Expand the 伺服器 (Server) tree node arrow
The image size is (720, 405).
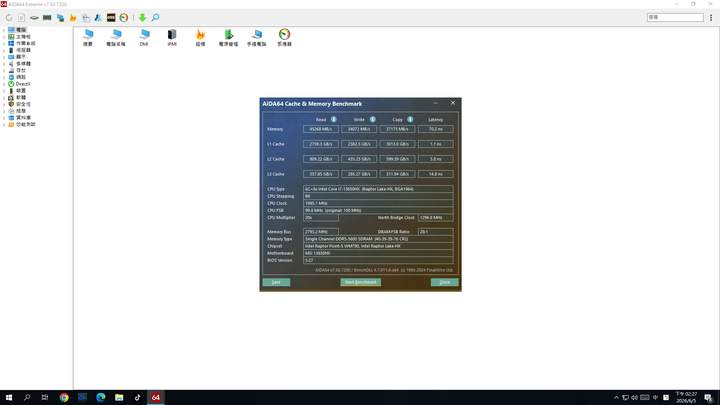(4, 50)
